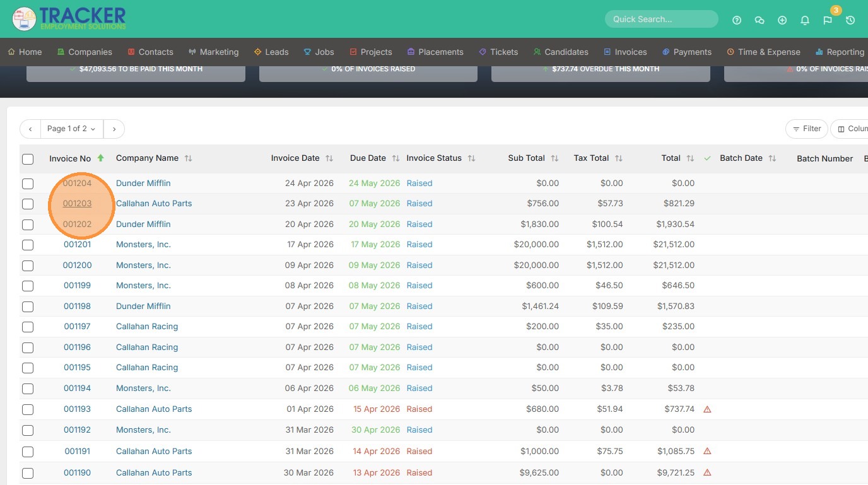Open the flag icon with badge 3
Screen dimensions: 868x485
click(828, 20)
